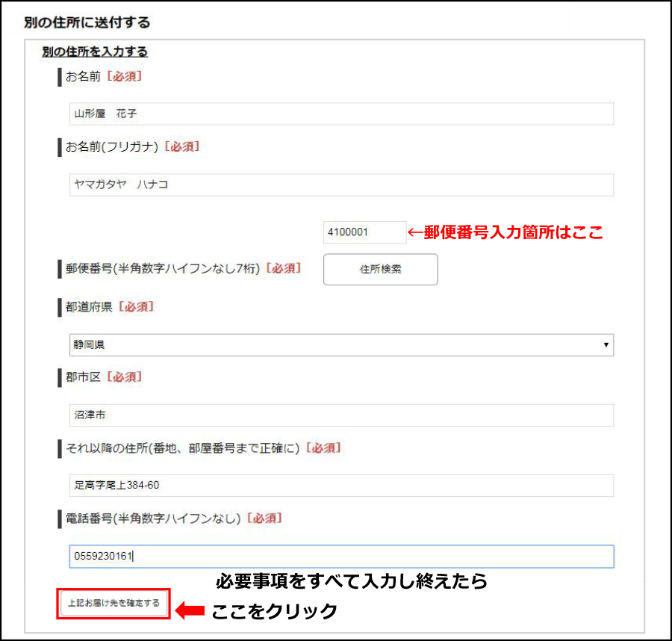Click the 上記お届け先を確定する button

[x=113, y=604]
